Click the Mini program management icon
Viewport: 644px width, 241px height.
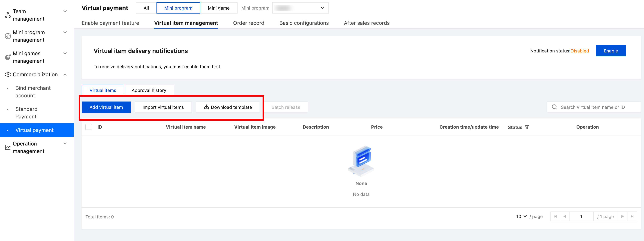coord(8,36)
